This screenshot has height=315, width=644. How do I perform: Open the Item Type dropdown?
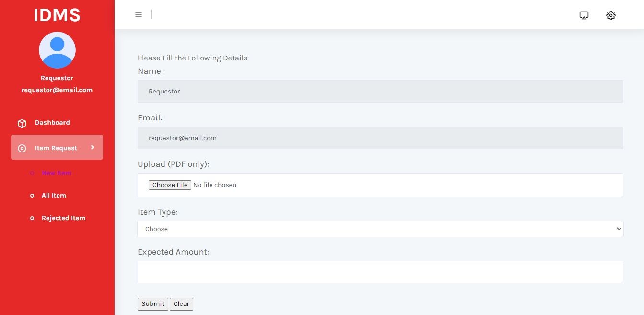(x=380, y=229)
